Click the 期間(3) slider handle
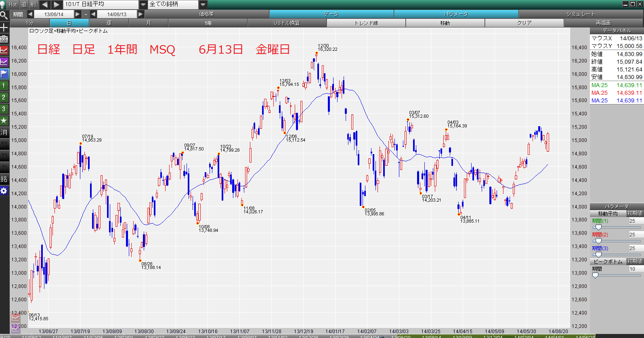This screenshot has width=644, height=338. coord(598,255)
